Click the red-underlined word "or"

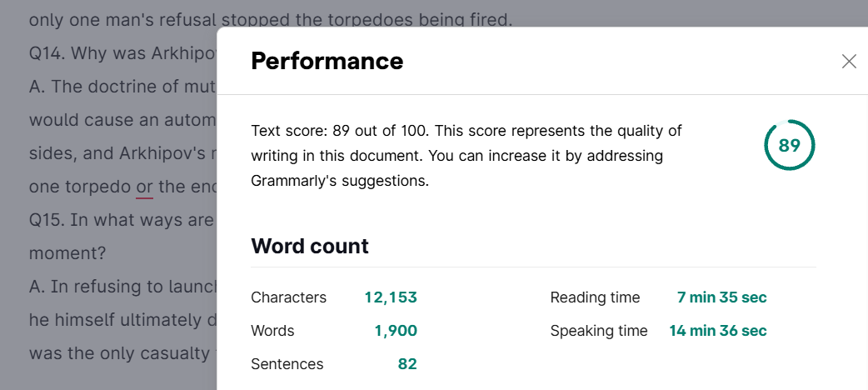(144, 187)
